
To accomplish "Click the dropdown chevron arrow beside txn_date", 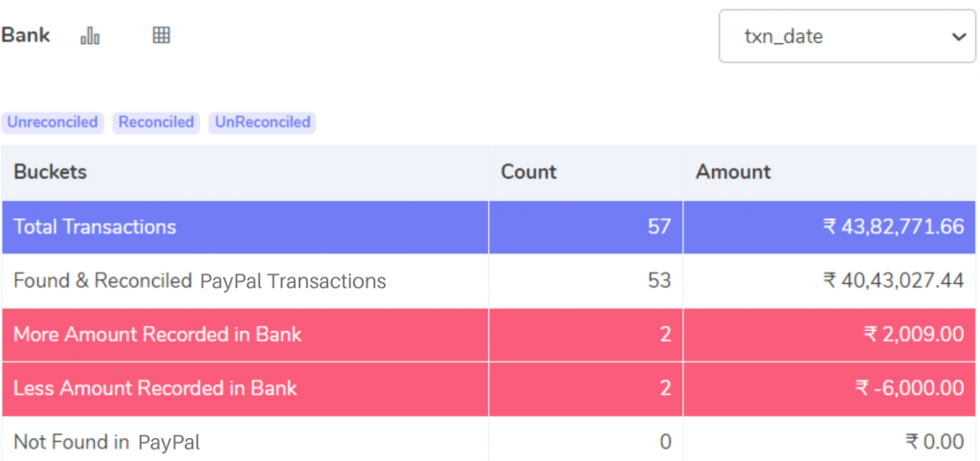I will click(x=959, y=37).
